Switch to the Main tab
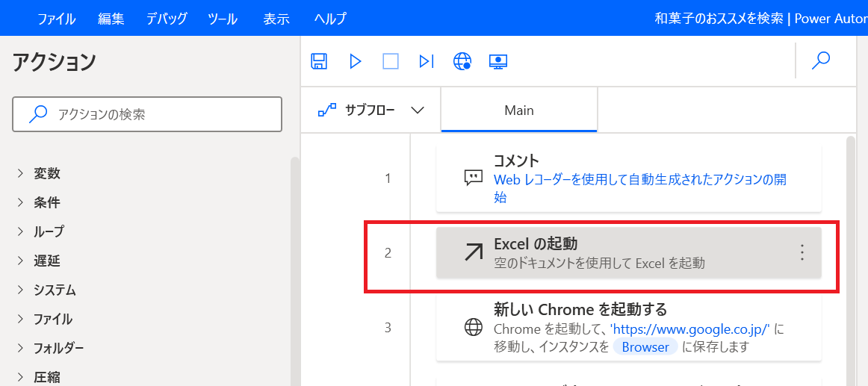868x386 pixels. tap(519, 110)
